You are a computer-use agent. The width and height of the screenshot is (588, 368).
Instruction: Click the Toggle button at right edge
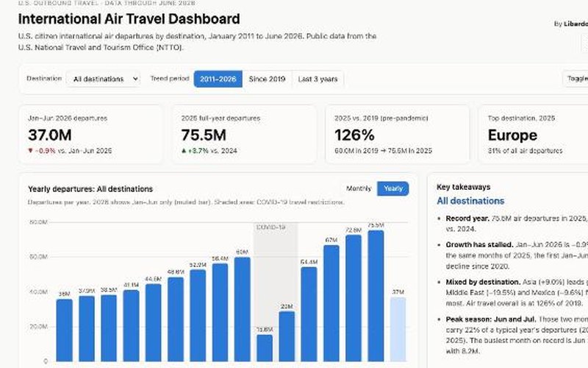click(577, 79)
